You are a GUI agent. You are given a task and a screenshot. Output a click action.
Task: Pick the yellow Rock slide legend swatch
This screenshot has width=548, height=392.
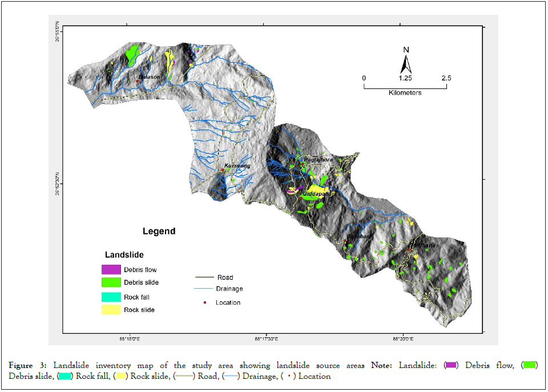(111, 310)
